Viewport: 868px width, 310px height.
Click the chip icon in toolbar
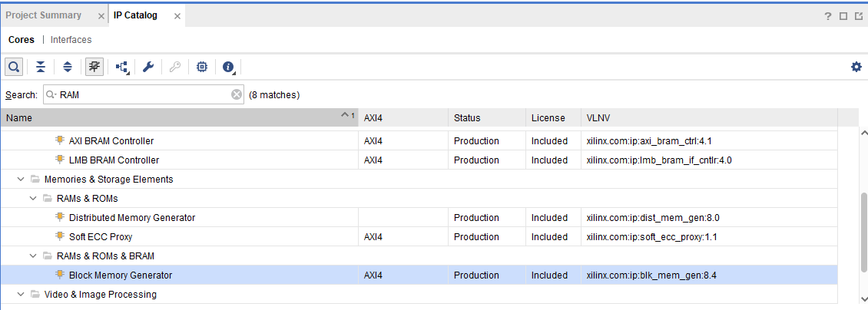coord(201,67)
